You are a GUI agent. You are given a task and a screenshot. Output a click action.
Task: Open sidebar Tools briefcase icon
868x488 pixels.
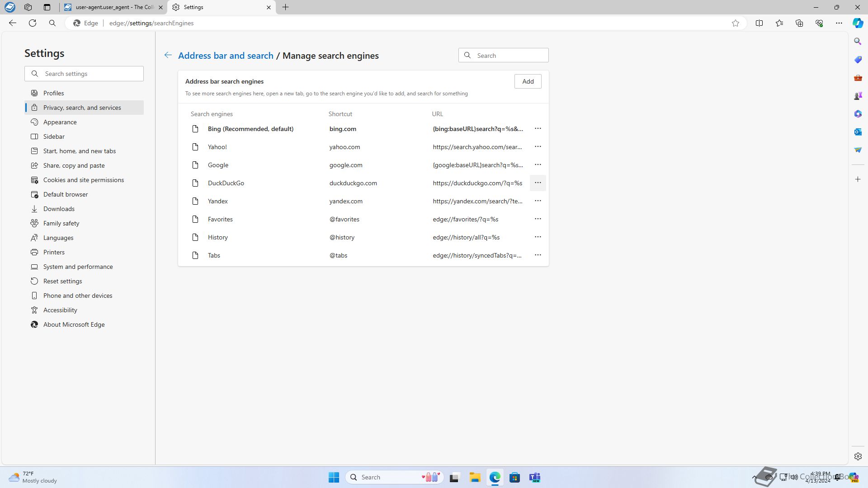[858, 78]
